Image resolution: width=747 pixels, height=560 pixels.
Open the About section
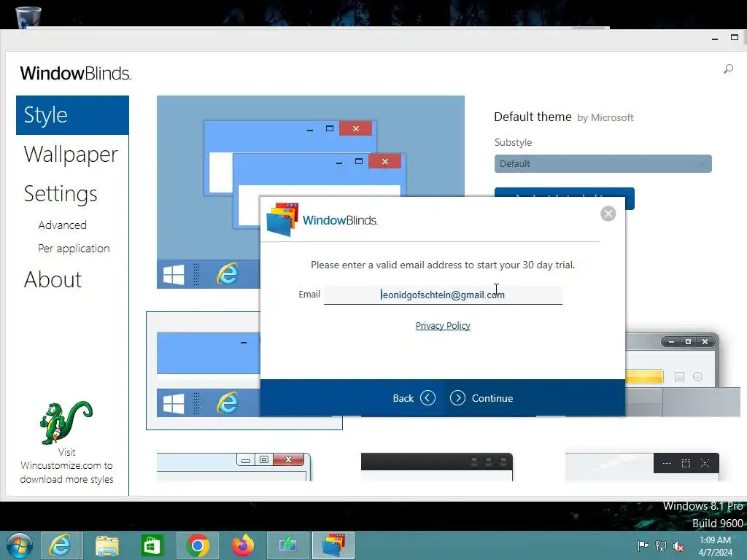tap(53, 279)
